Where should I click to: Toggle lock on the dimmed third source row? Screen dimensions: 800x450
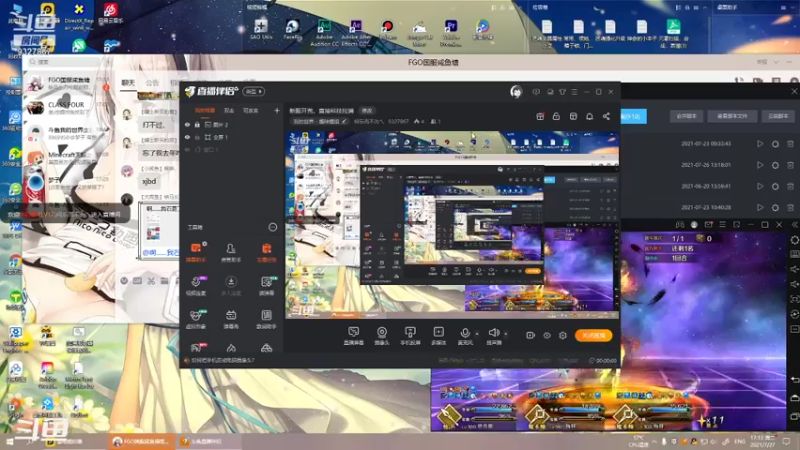[x=197, y=149]
